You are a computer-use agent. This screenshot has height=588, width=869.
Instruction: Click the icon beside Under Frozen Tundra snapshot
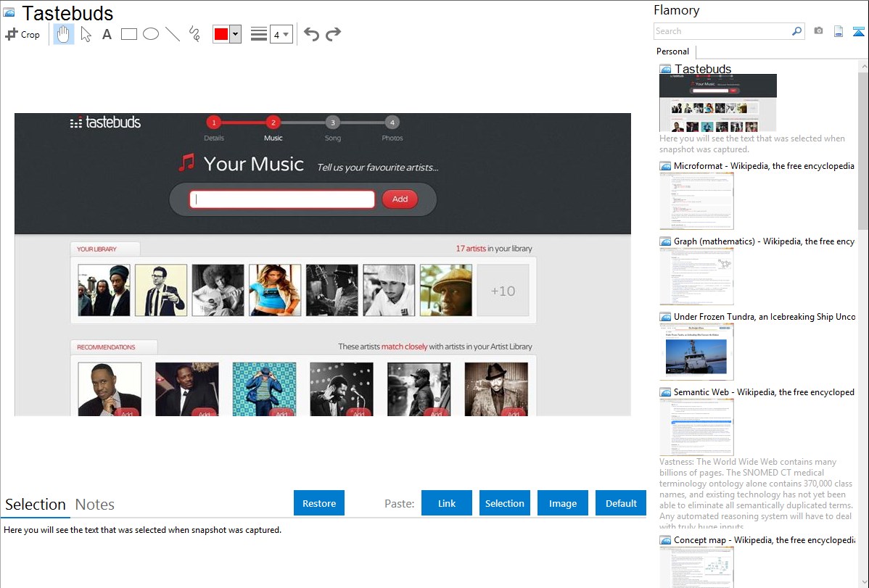(x=665, y=317)
